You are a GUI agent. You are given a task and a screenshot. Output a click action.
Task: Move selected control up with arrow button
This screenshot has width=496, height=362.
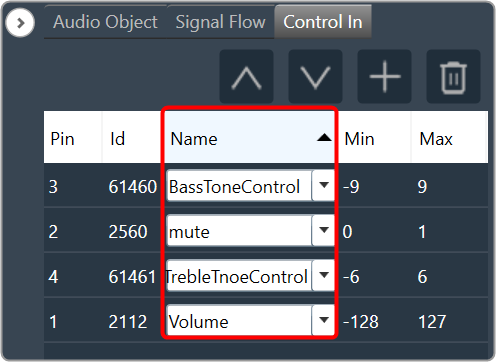246,77
